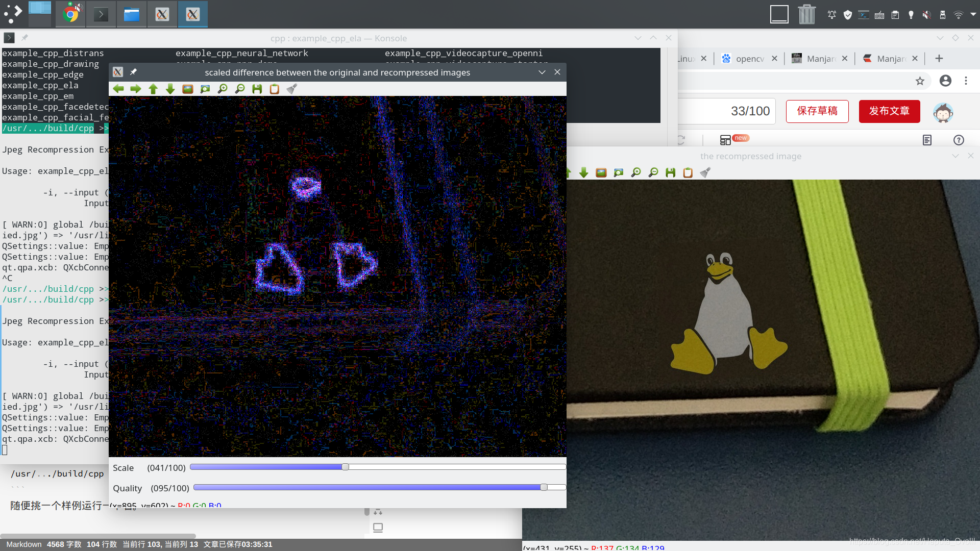Open Chrome's three-dot menu
The width and height of the screenshot is (980, 551).
point(966,81)
